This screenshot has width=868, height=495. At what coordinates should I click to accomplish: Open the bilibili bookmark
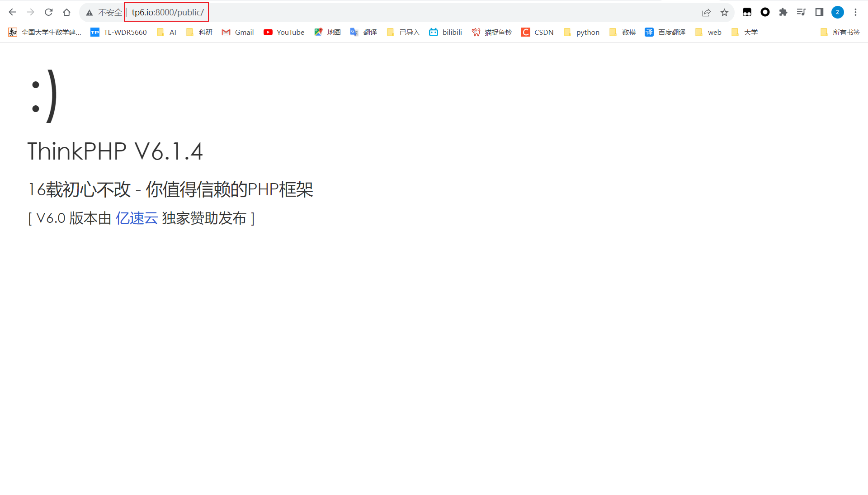[x=446, y=32]
